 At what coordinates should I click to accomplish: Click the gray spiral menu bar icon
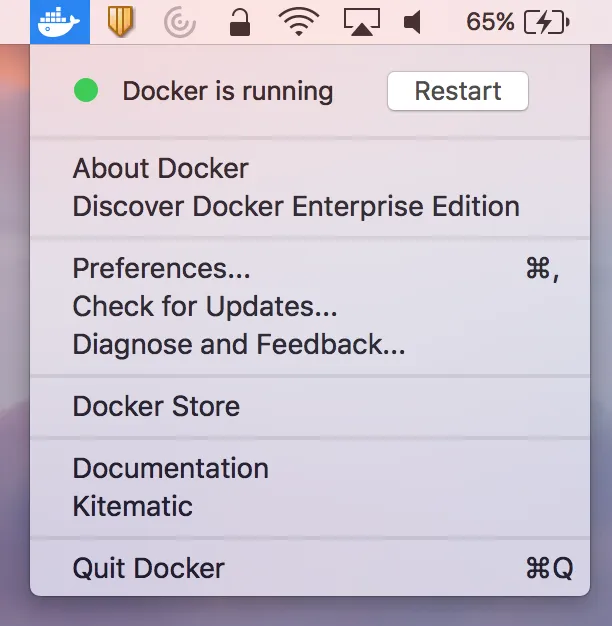pos(180,22)
